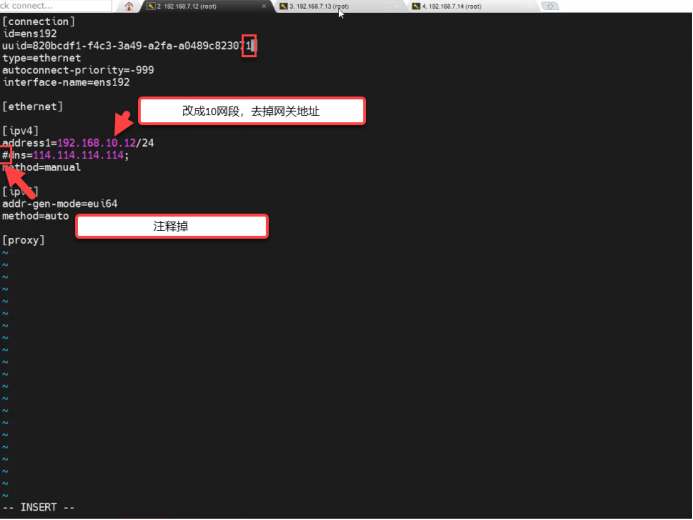
Task: Place cursor on the method=manual line
Action: click(x=41, y=167)
